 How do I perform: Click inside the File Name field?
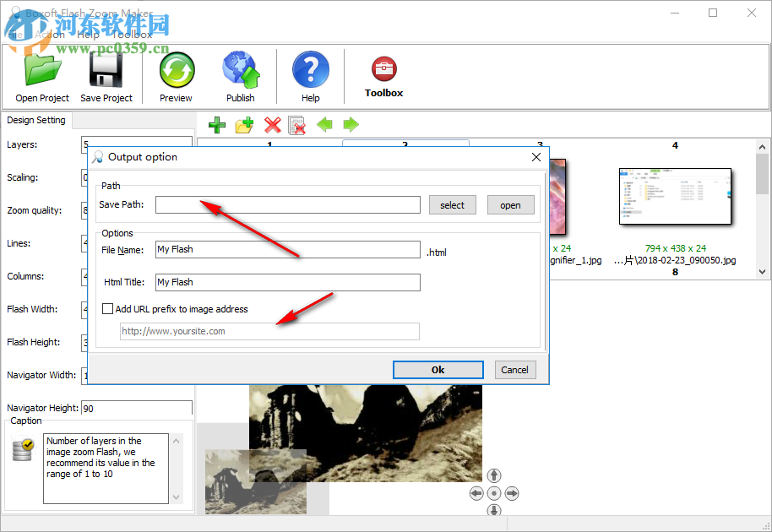click(x=287, y=249)
